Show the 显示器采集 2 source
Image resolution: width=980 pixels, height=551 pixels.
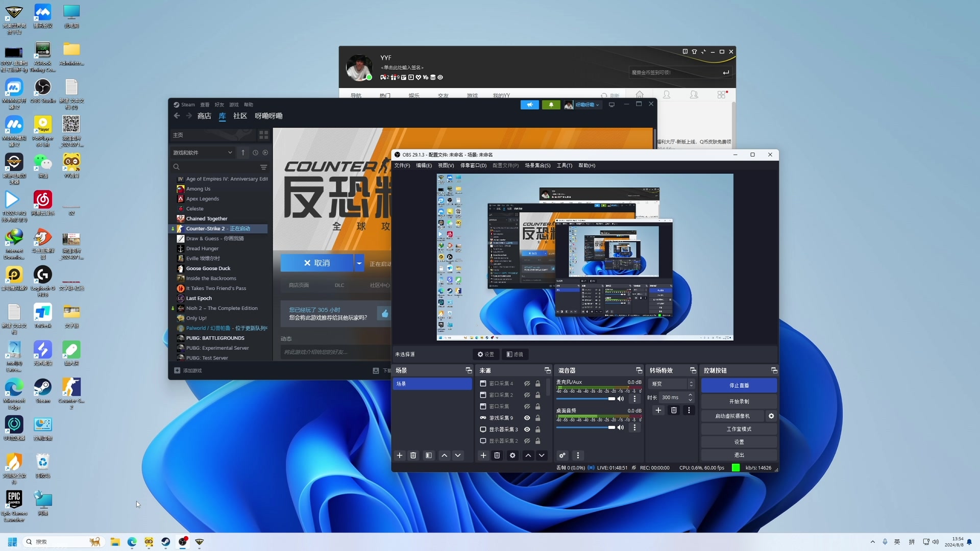click(x=527, y=441)
